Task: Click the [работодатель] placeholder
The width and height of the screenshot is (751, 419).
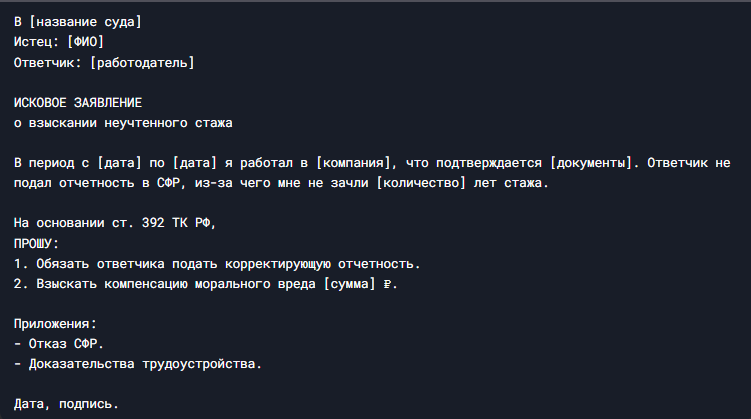Action: pos(142,63)
